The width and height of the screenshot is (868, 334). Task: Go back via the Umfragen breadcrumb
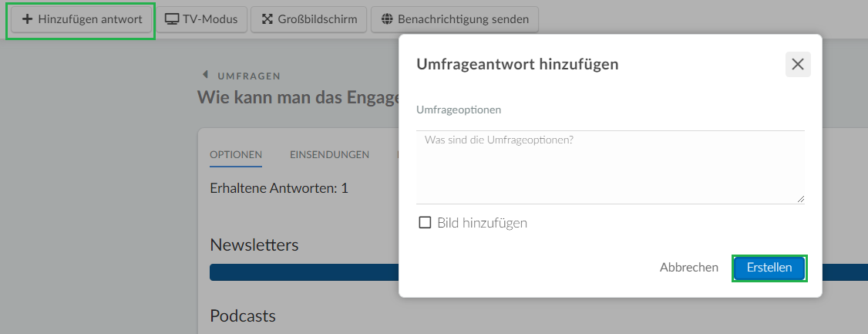coord(249,76)
